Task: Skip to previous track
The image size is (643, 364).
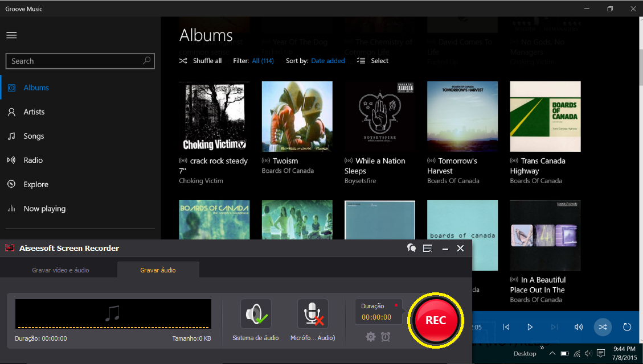Action: (x=506, y=326)
